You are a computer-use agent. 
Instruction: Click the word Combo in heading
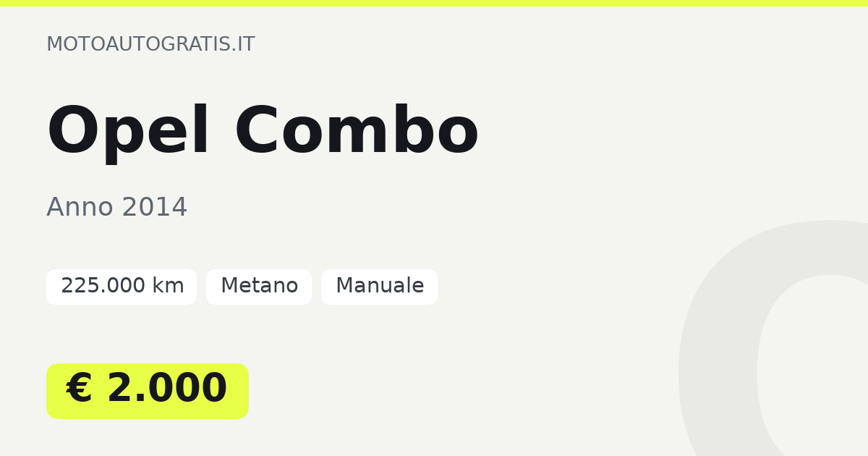click(x=357, y=132)
